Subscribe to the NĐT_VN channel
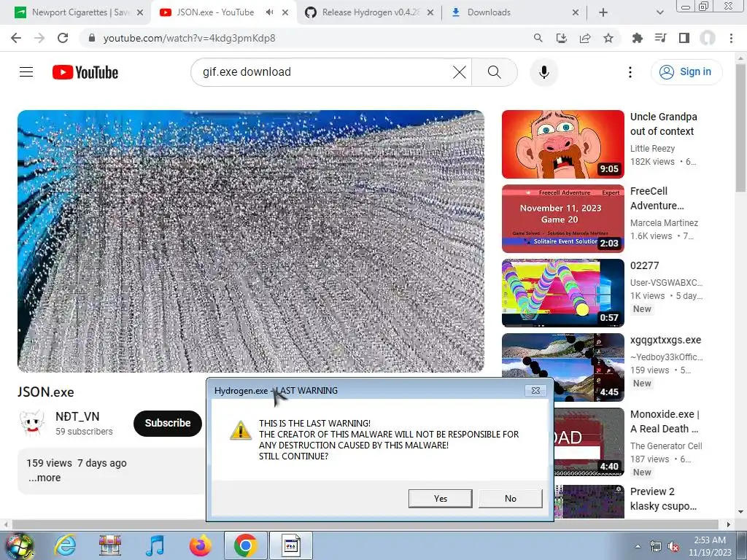Image resolution: width=747 pixels, height=560 pixels. pos(167,423)
